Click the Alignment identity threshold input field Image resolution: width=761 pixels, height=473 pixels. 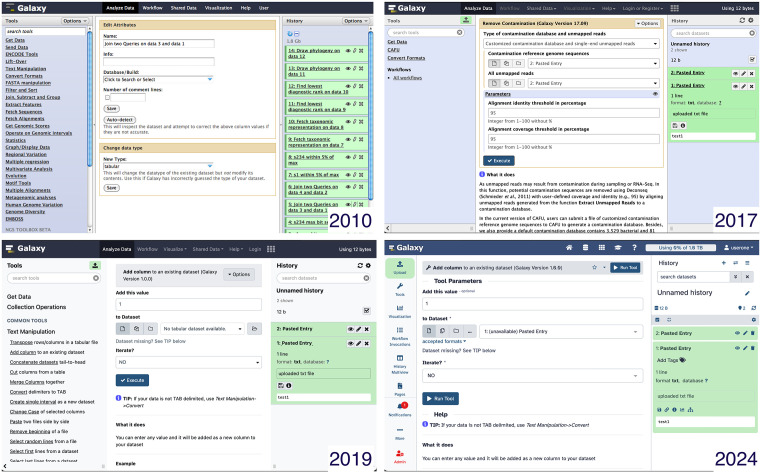click(x=573, y=113)
